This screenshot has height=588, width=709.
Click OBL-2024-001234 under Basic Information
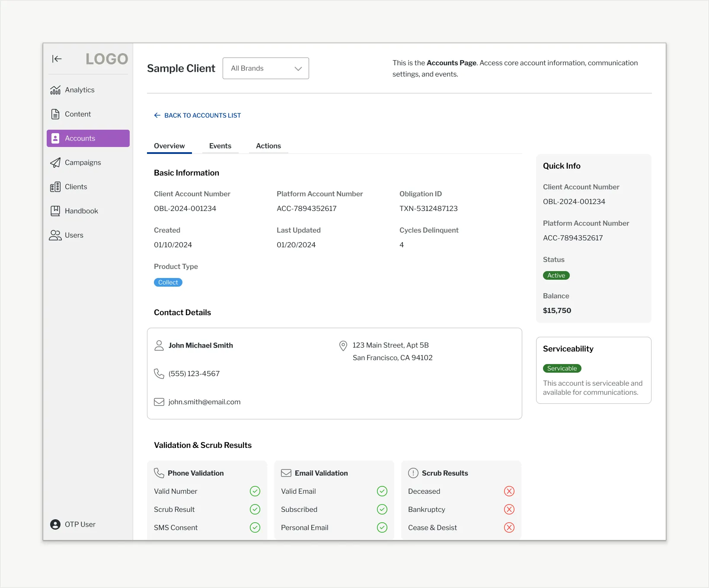pyautogui.click(x=185, y=208)
